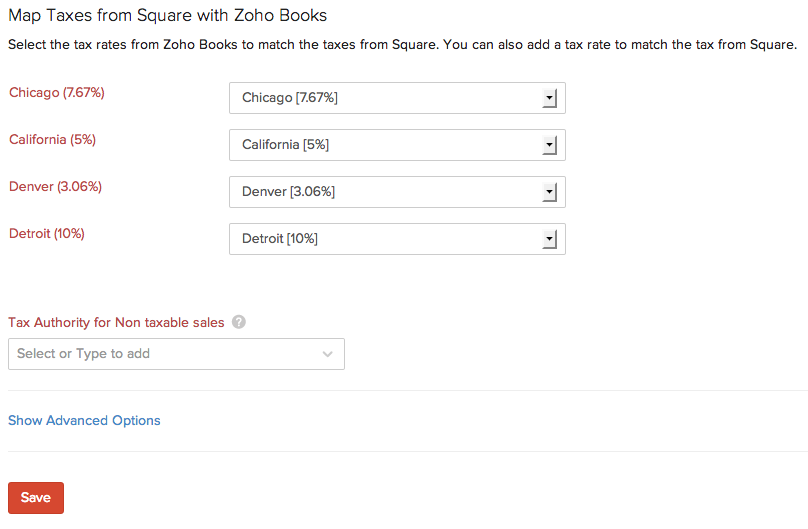Click the 'Tax Authority for Non taxable sales' label
808x529 pixels.
coord(116,323)
